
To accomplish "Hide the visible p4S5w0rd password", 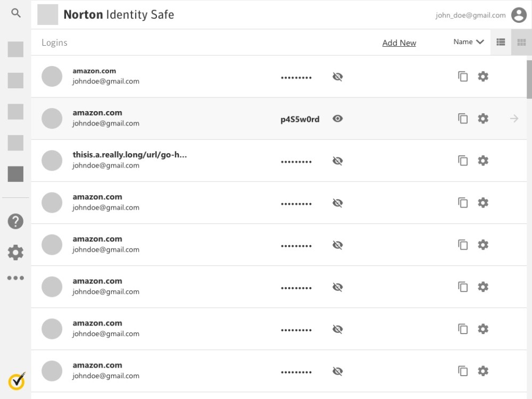I will pos(337,119).
